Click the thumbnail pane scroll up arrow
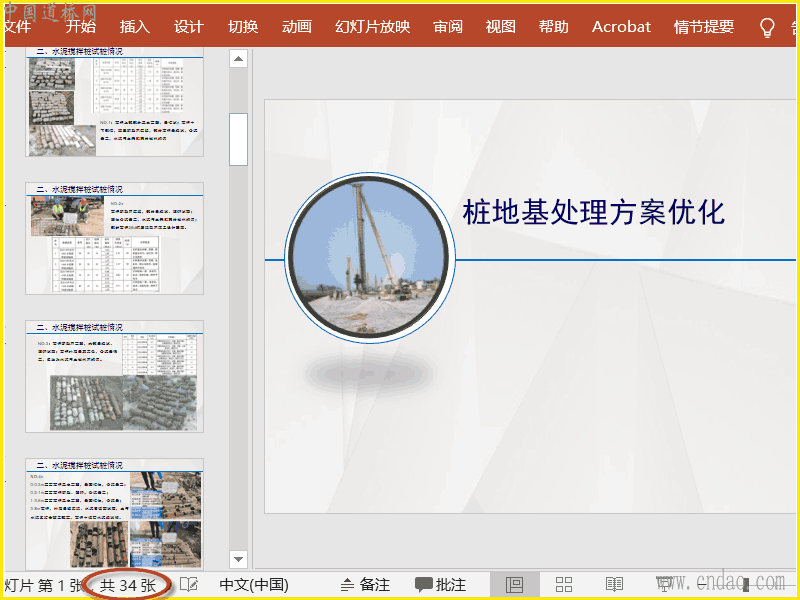Viewport: 800px width, 600px height. point(238,59)
